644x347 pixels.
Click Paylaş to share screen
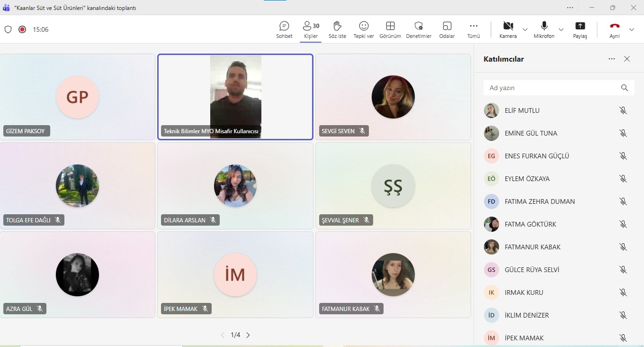coord(580,29)
